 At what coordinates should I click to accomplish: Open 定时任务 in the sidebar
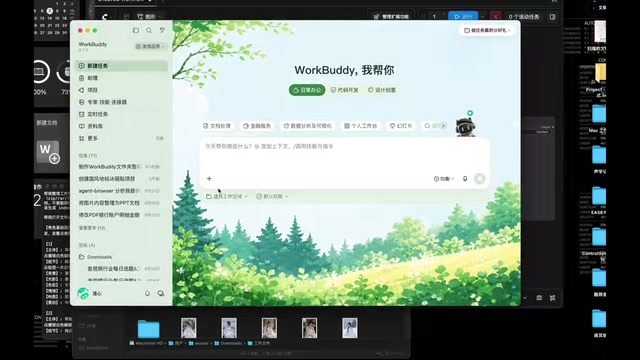tap(122, 114)
